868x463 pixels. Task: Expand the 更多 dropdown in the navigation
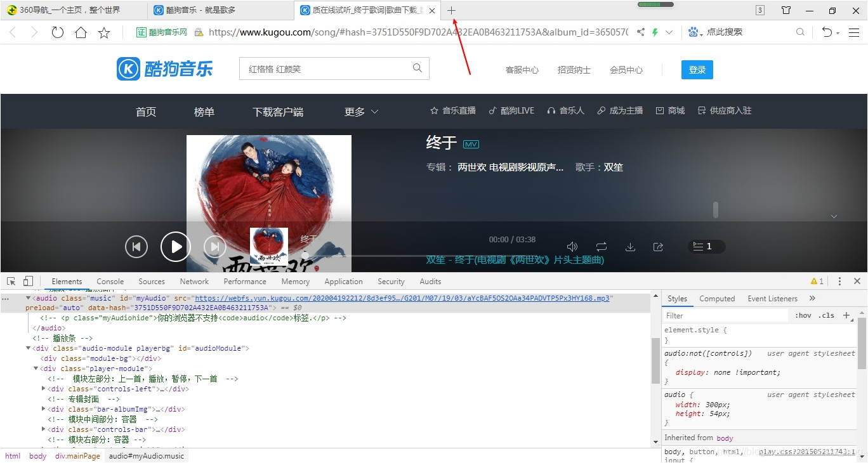360,111
